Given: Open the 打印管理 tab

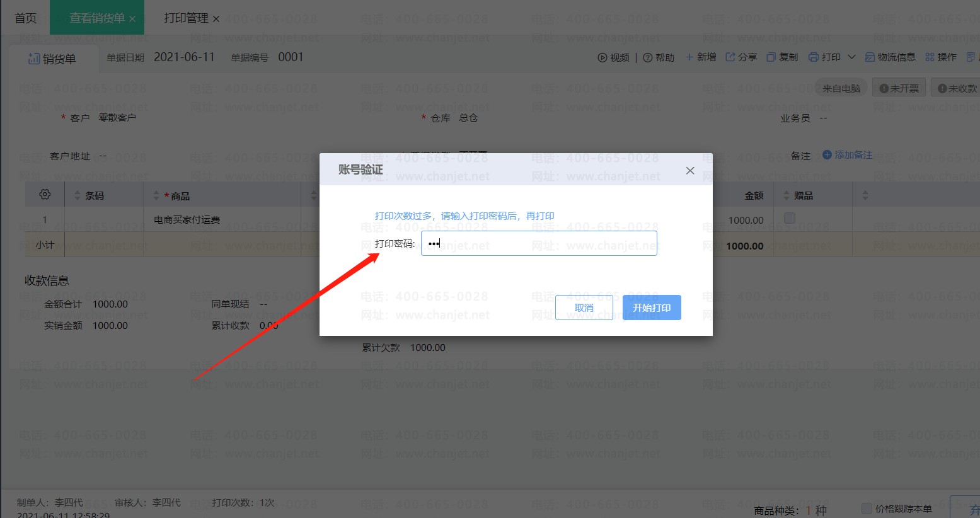Looking at the screenshot, I should point(186,18).
